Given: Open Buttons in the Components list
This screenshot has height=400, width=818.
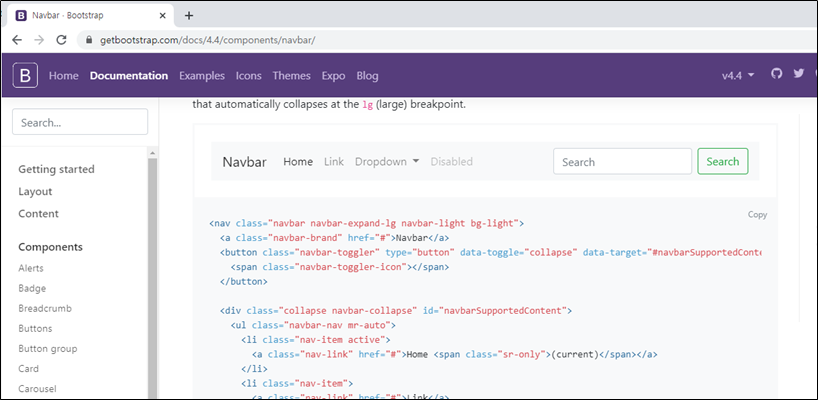Looking at the screenshot, I should click(x=35, y=329).
